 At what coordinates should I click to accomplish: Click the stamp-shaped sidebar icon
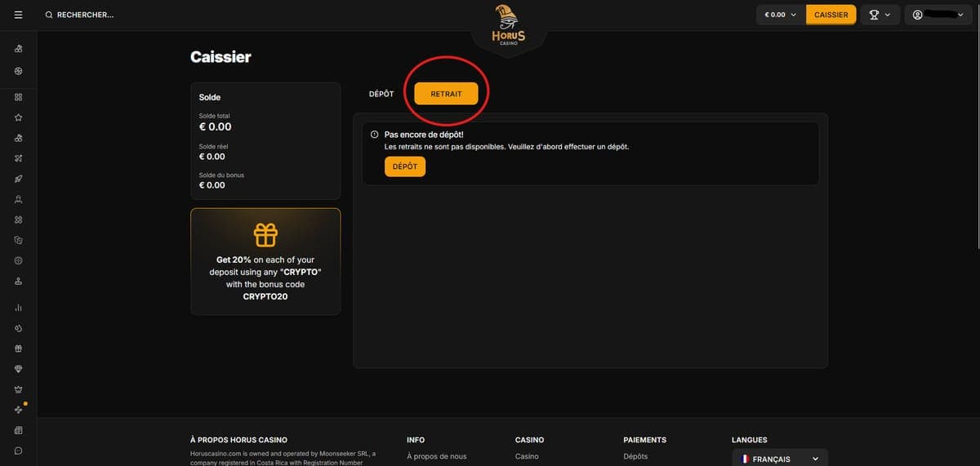[x=18, y=281]
